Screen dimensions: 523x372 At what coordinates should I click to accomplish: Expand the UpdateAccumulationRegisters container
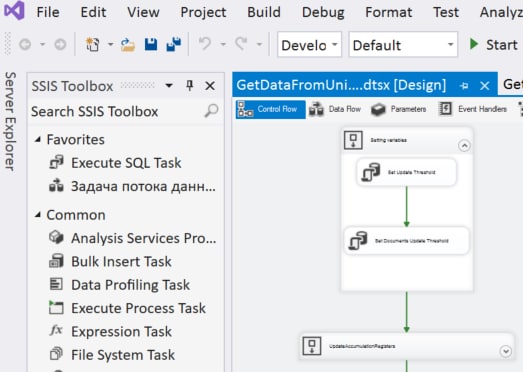[x=506, y=351]
